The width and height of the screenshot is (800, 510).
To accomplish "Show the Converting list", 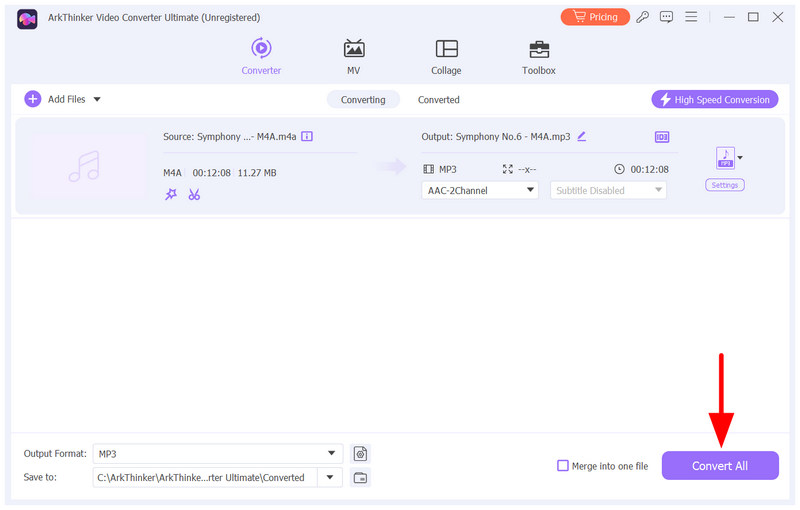I will (x=363, y=99).
